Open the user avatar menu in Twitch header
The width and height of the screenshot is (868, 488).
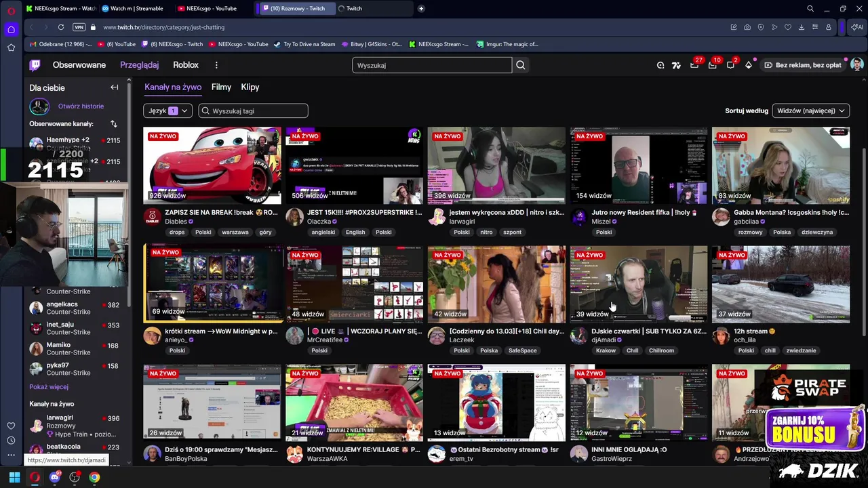857,65
